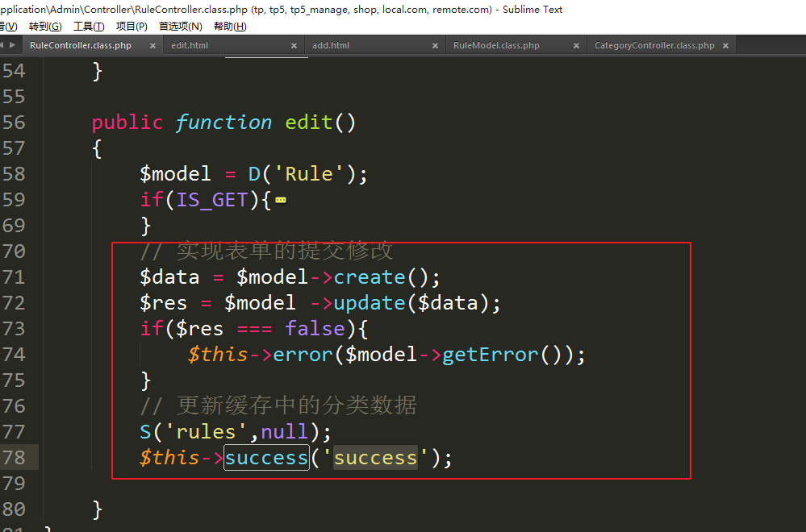The image size is (806, 532).
Task: Open the CategoryController.class.php tab
Action: [x=654, y=46]
